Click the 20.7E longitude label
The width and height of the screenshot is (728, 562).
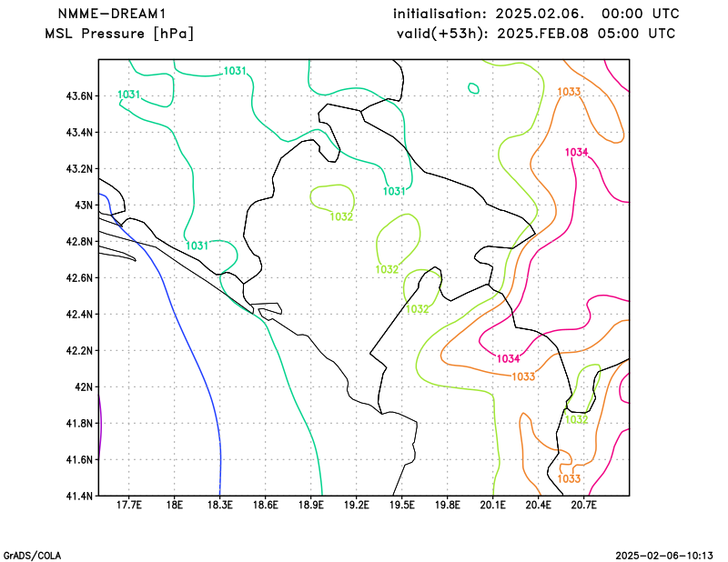[583, 505]
